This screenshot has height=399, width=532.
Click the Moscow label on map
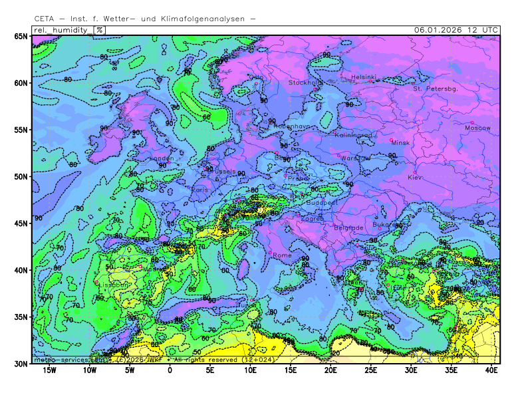point(477,128)
